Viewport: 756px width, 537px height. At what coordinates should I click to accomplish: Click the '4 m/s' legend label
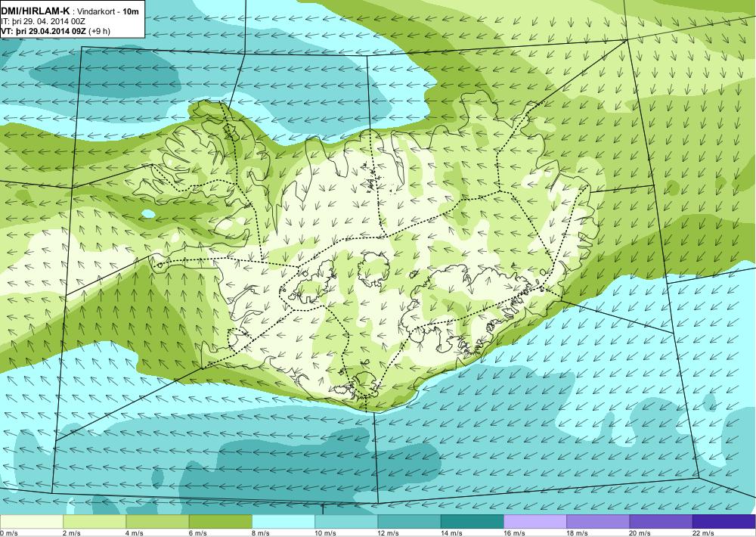coord(135,532)
